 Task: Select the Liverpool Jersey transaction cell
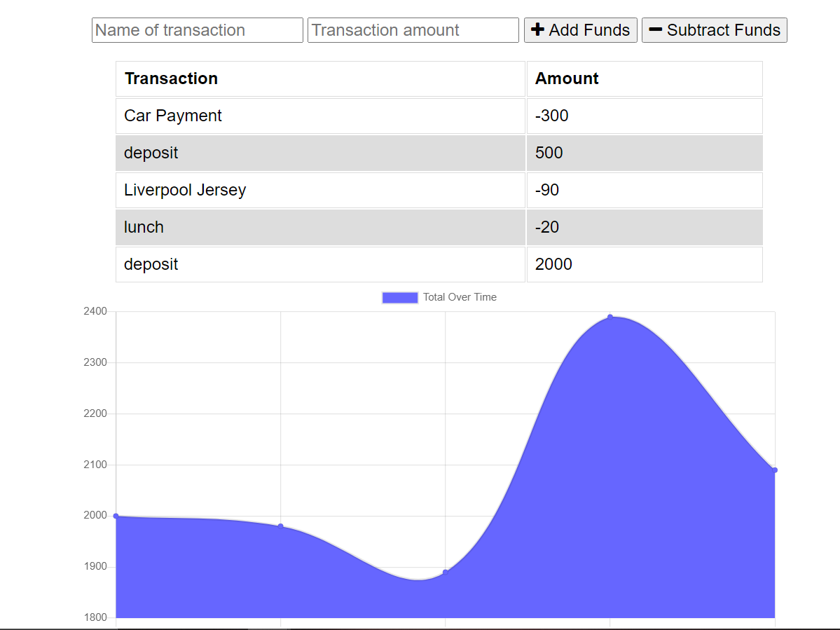185,190
